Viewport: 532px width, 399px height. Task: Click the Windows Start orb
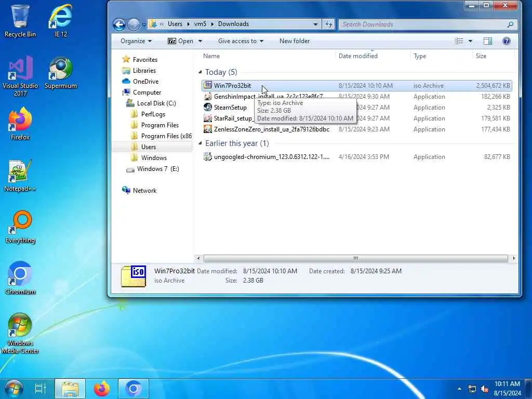pyautogui.click(x=14, y=389)
